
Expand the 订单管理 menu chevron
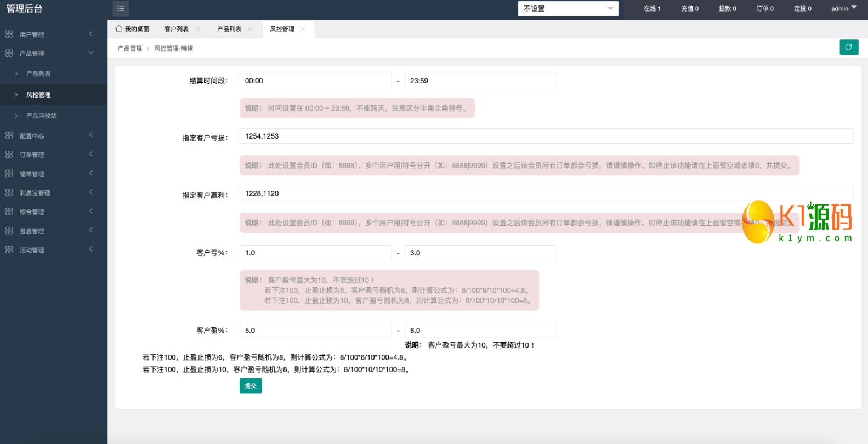pyautogui.click(x=91, y=154)
